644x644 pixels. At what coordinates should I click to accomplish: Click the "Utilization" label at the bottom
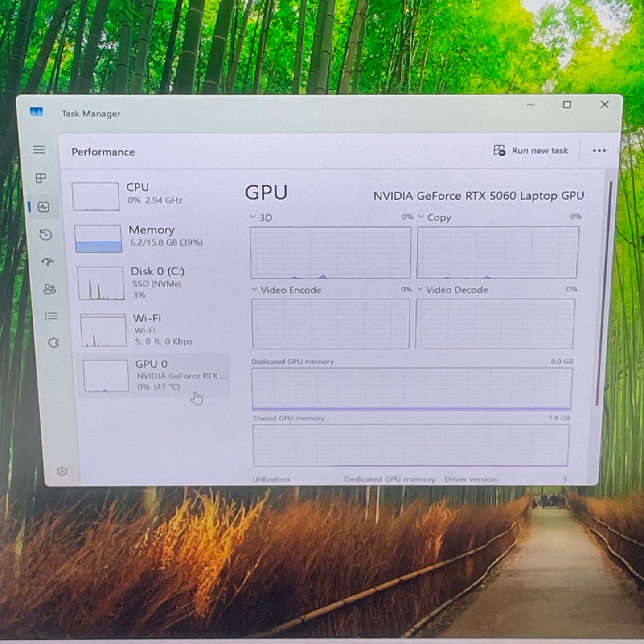[271, 479]
